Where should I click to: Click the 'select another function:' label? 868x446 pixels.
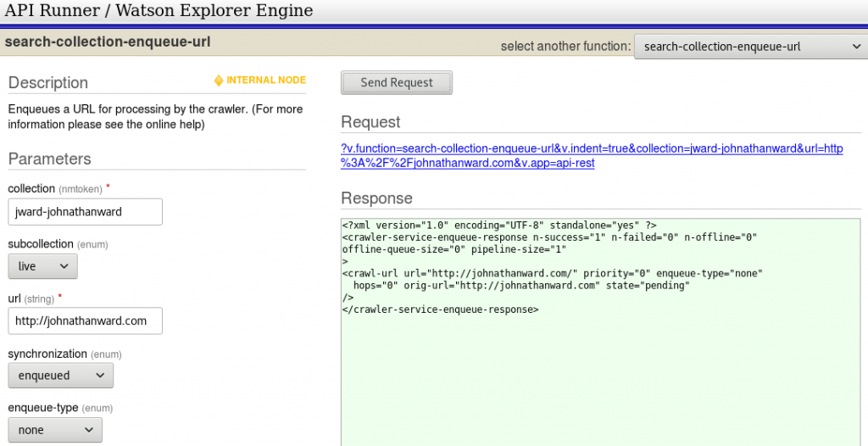(x=565, y=47)
